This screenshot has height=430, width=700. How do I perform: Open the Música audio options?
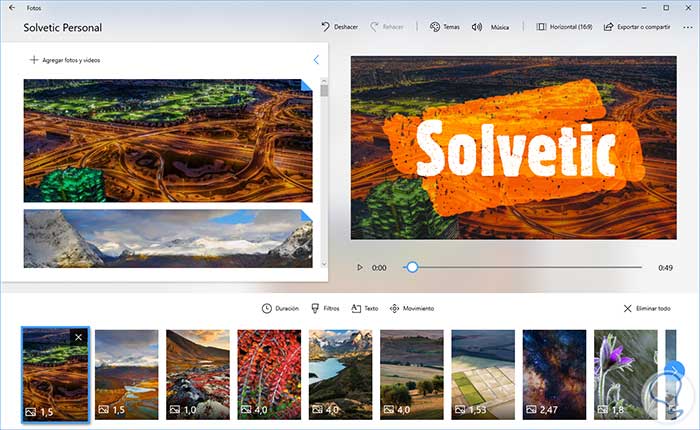490,27
